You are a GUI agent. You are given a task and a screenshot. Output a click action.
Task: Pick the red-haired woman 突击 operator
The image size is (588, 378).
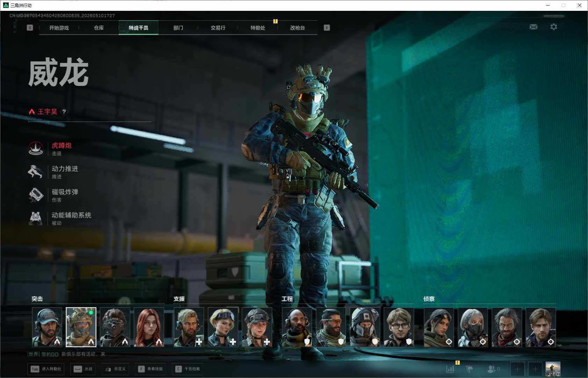pos(149,327)
